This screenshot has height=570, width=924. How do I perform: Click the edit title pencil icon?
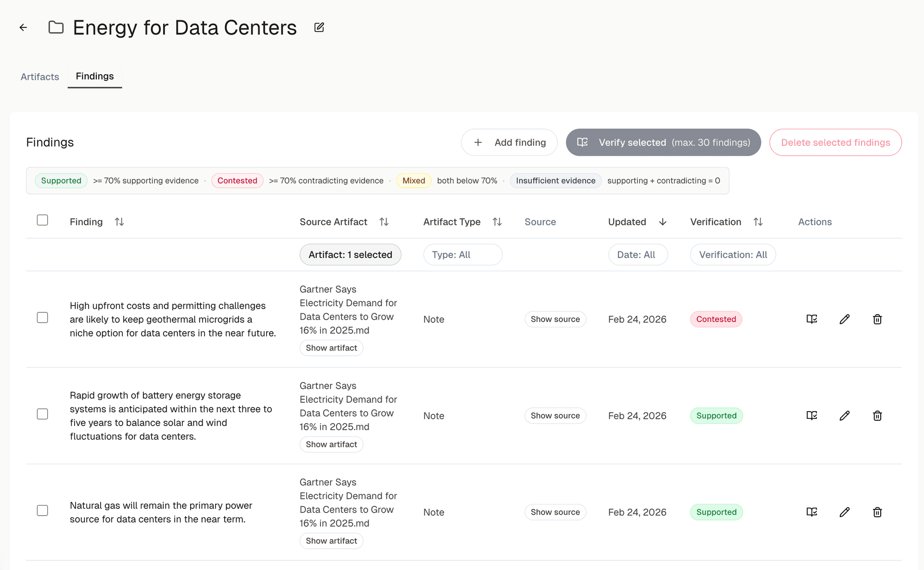point(319,27)
